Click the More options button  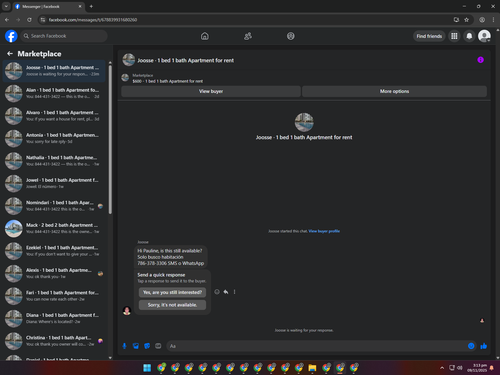(394, 91)
